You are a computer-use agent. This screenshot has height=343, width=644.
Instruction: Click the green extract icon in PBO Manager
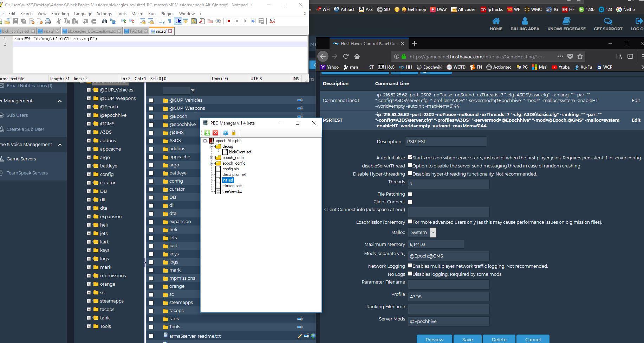click(207, 133)
